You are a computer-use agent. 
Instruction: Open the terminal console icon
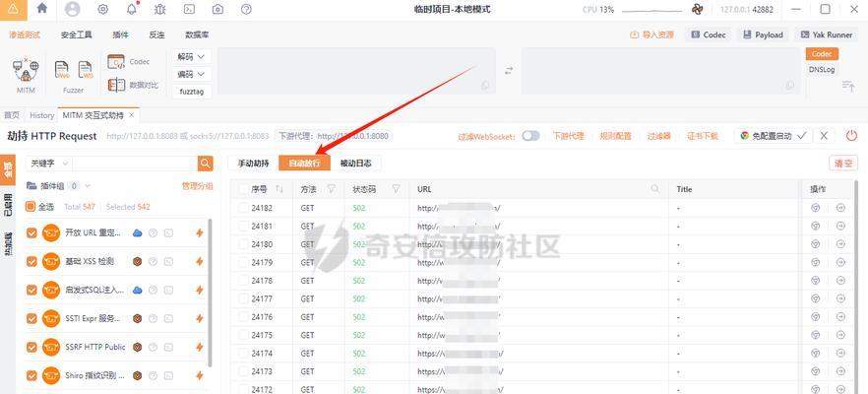click(189, 10)
